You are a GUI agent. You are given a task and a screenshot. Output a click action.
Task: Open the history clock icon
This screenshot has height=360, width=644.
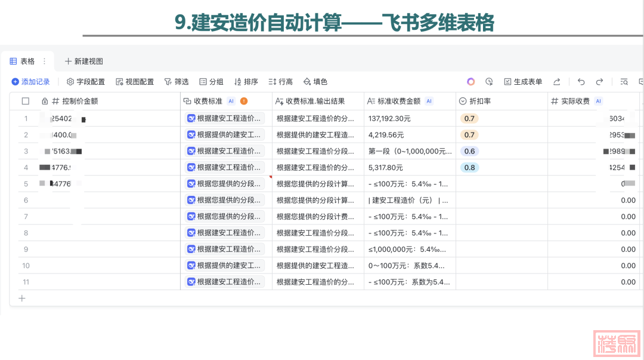pyautogui.click(x=489, y=82)
